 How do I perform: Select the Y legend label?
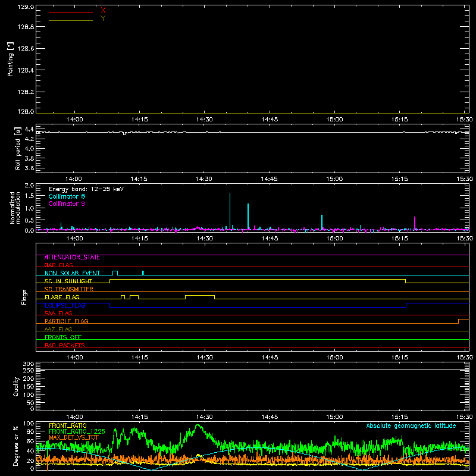point(103,18)
